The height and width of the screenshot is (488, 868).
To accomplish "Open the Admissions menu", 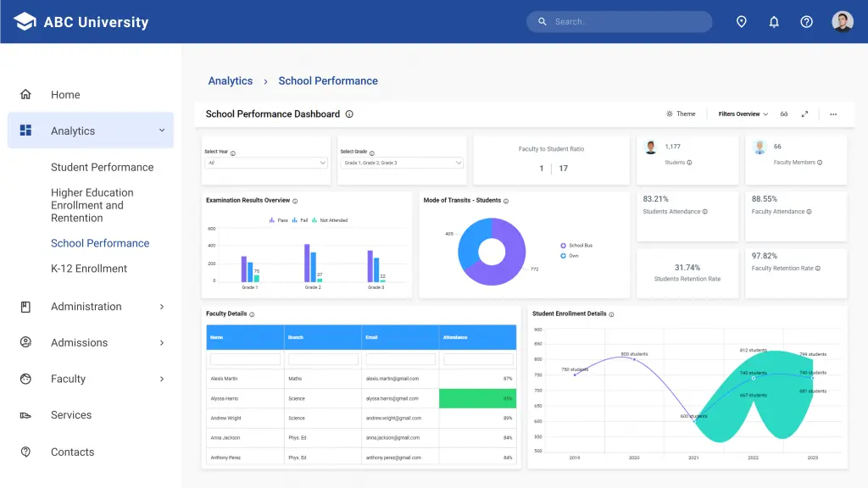I will 81,342.
